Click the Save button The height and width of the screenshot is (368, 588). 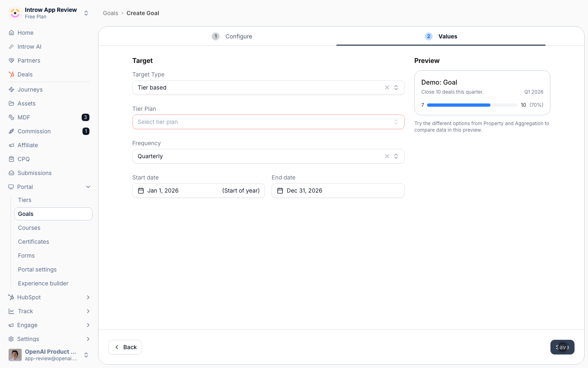pos(562,347)
